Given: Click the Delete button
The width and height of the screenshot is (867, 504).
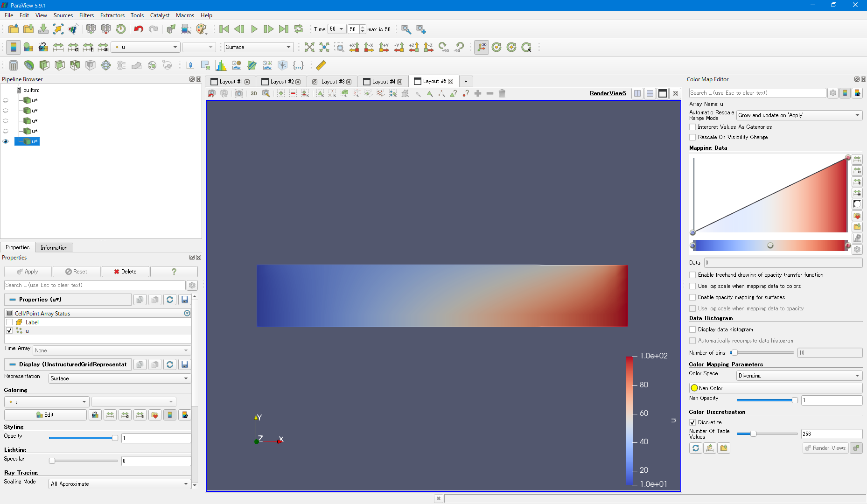Looking at the screenshot, I should click(126, 272).
